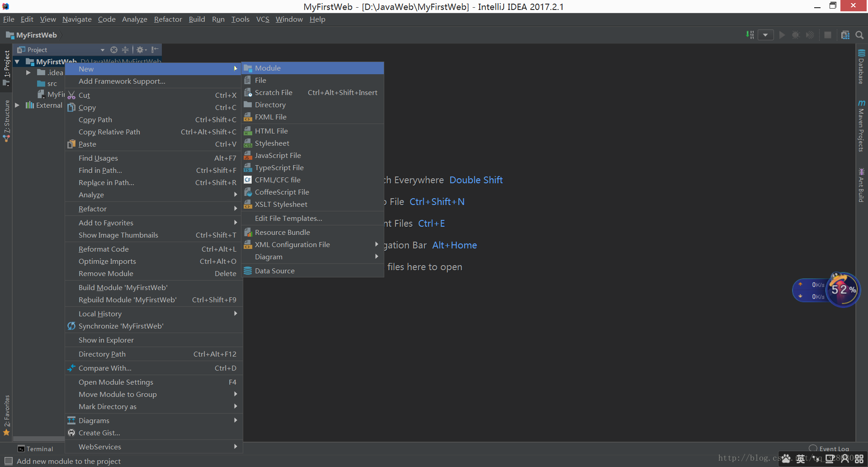This screenshot has height=467, width=868.
Task: Click the Make Project build icon
Action: (750, 35)
